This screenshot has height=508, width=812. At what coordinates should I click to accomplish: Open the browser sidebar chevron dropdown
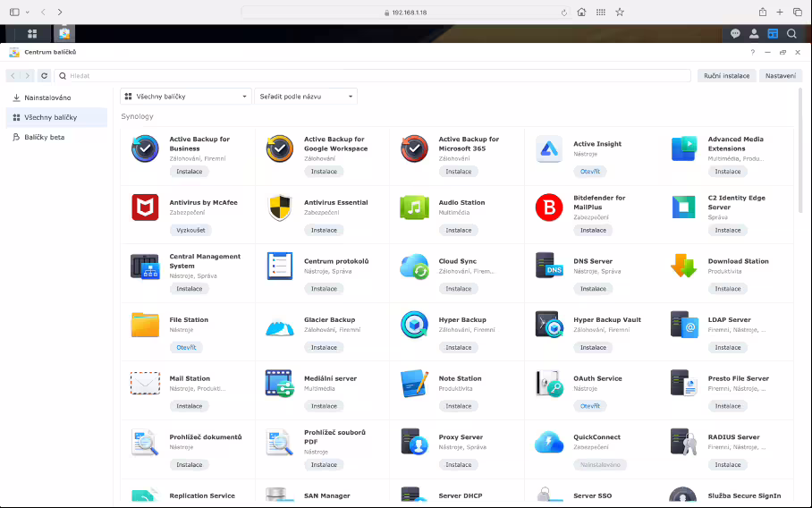click(28, 12)
